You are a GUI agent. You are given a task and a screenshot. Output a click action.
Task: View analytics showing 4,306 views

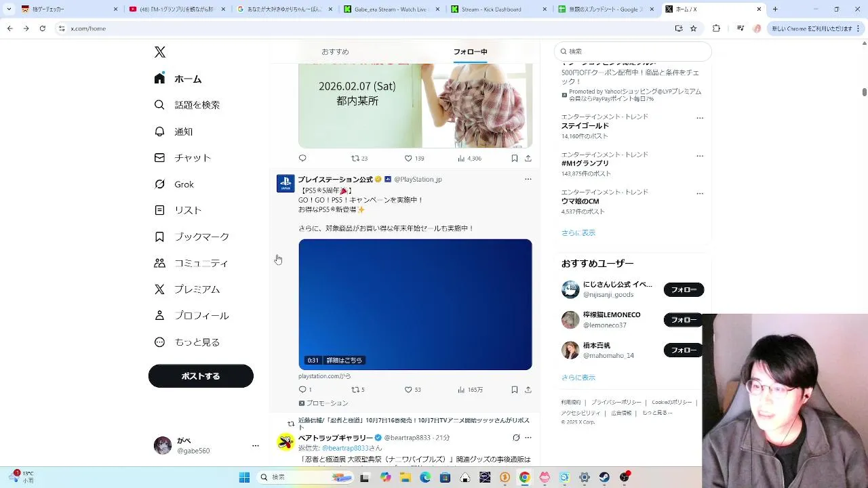[469, 158]
